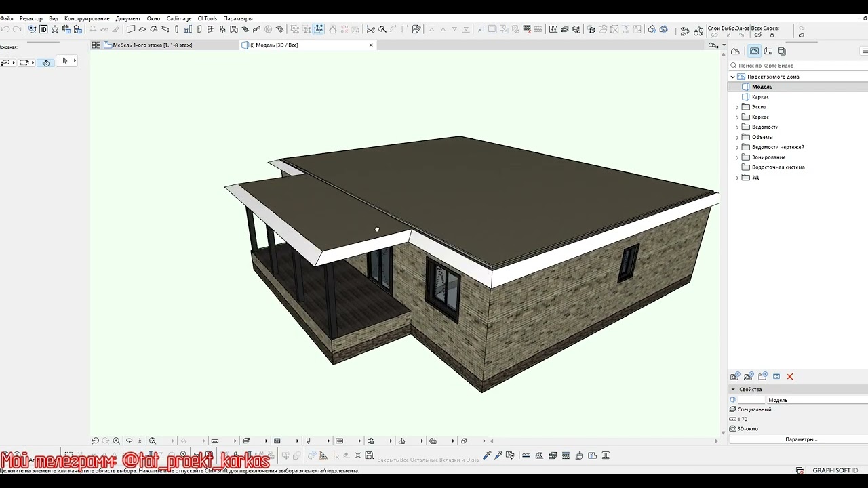Click the View Map navigator icon

click(x=754, y=51)
